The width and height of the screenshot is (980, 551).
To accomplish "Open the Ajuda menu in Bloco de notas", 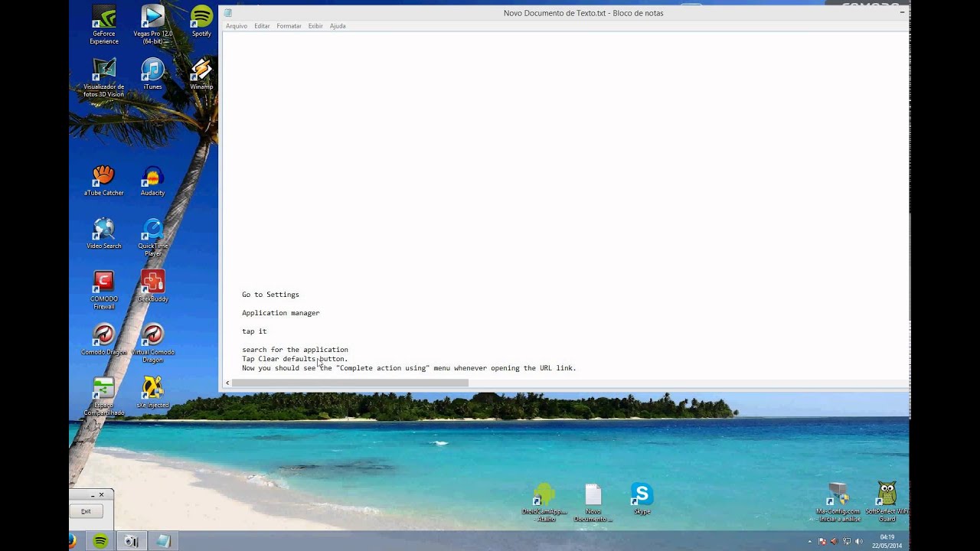I will pos(338,26).
